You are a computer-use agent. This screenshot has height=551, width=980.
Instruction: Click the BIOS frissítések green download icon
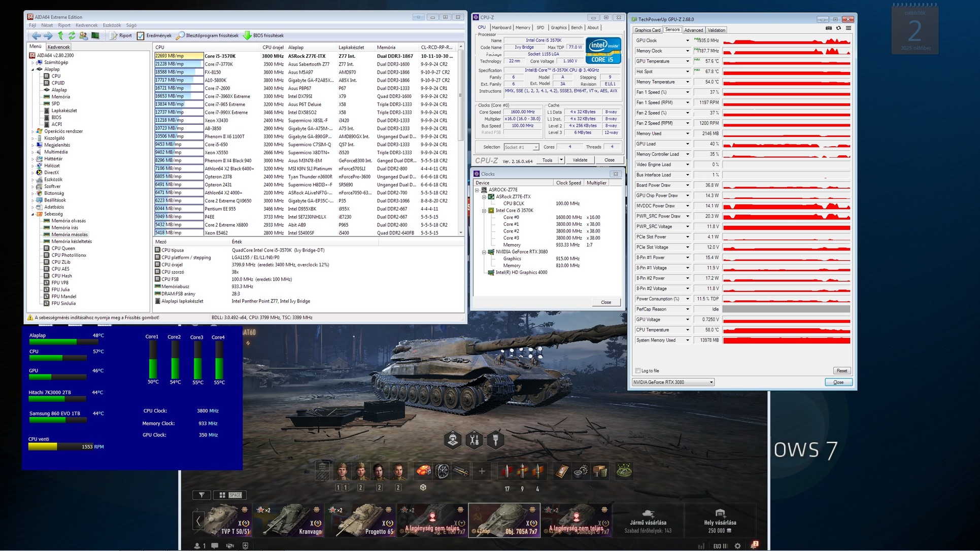pos(247,36)
